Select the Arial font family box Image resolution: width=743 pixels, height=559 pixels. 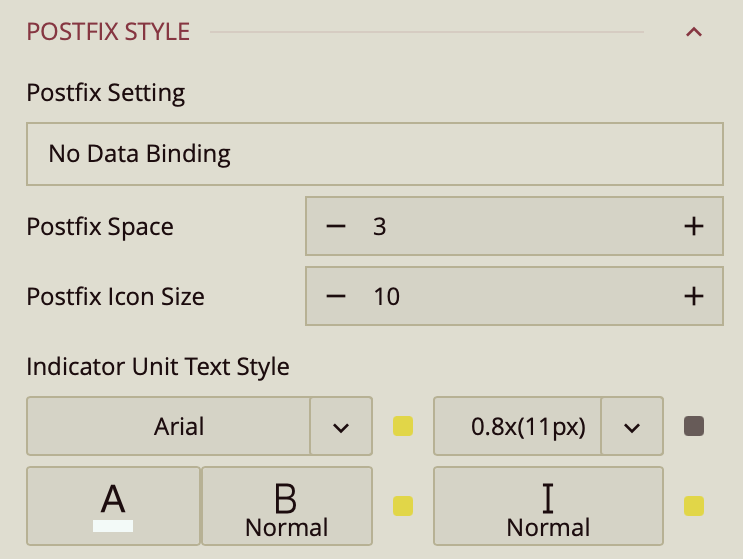[168, 427]
